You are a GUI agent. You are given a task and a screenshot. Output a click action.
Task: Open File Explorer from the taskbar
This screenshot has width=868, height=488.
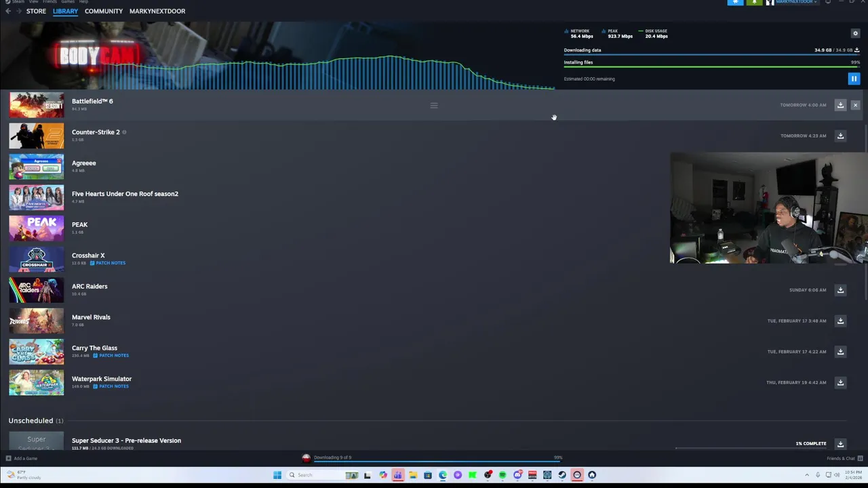coord(412,475)
